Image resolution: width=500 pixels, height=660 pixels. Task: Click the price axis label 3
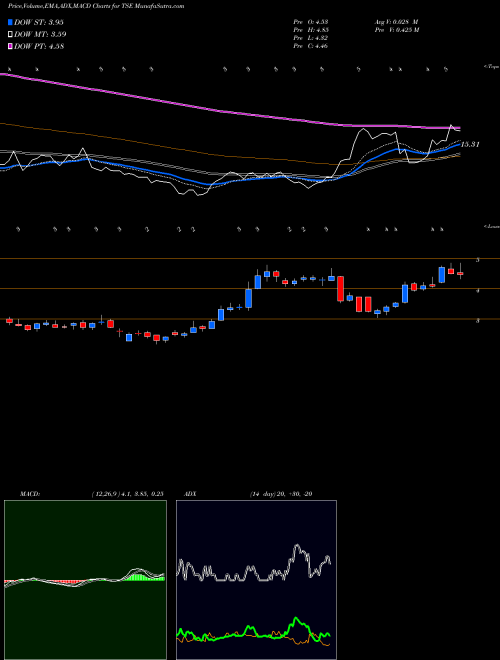point(478,321)
